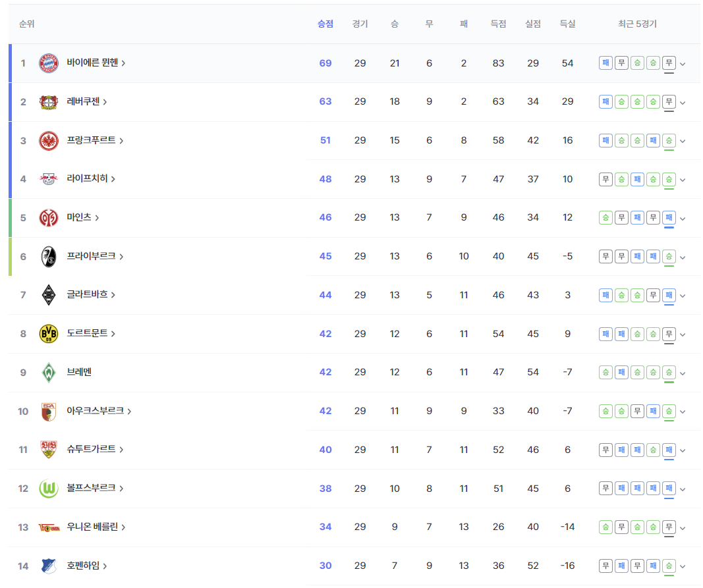Expand recent matches for 프랑크푸르트
Screen dimensions: 703x588
[683, 141]
